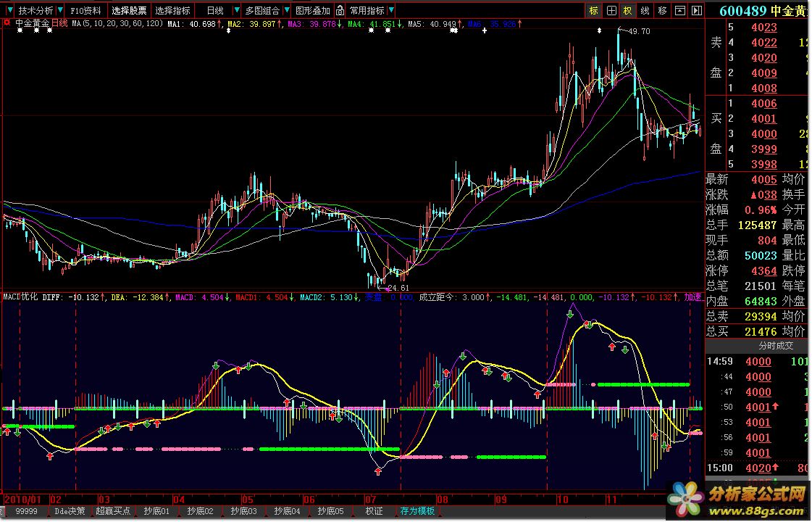812x522 pixels.
Task: Open the 技术分析 menu
Action: (x=35, y=10)
